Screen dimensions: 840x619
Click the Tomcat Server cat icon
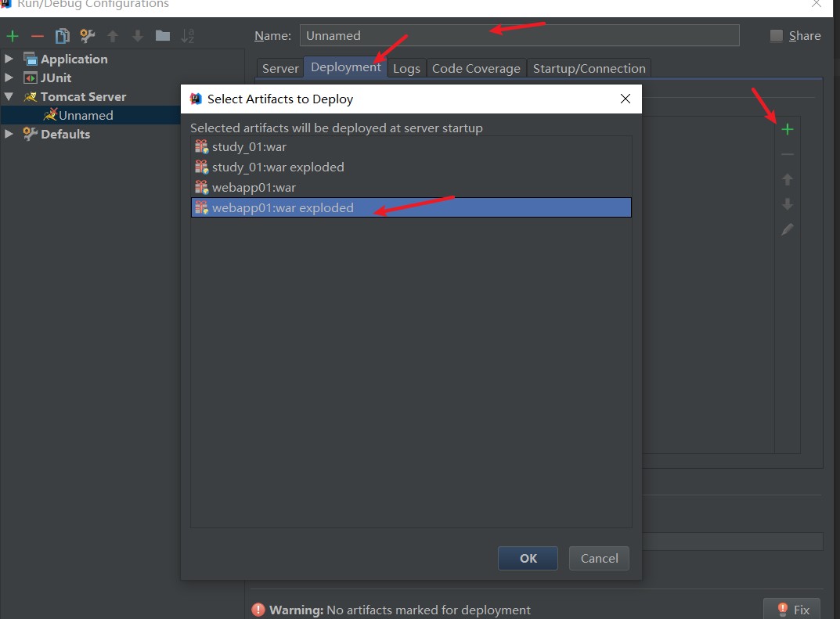[31, 96]
